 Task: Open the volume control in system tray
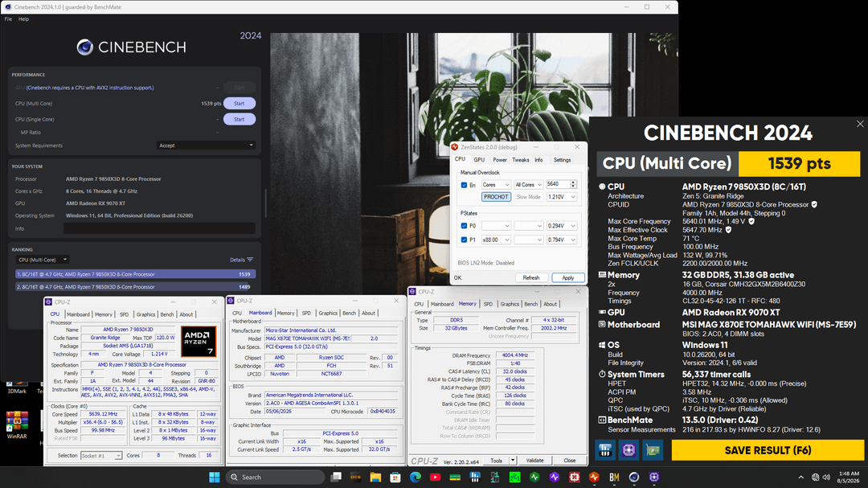click(826, 477)
